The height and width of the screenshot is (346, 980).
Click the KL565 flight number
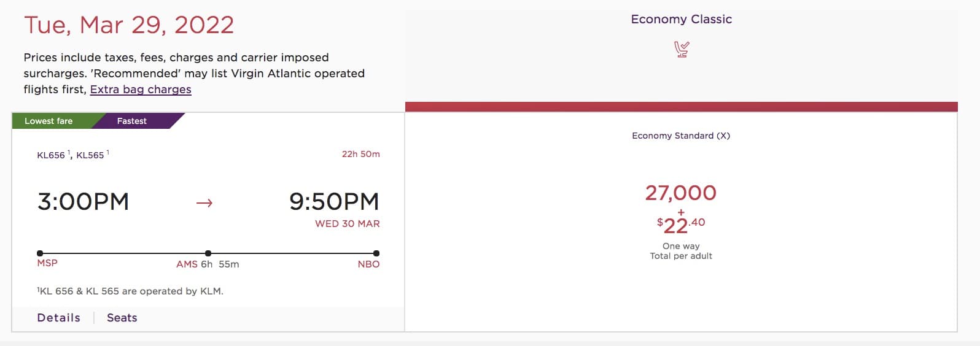point(90,155)
